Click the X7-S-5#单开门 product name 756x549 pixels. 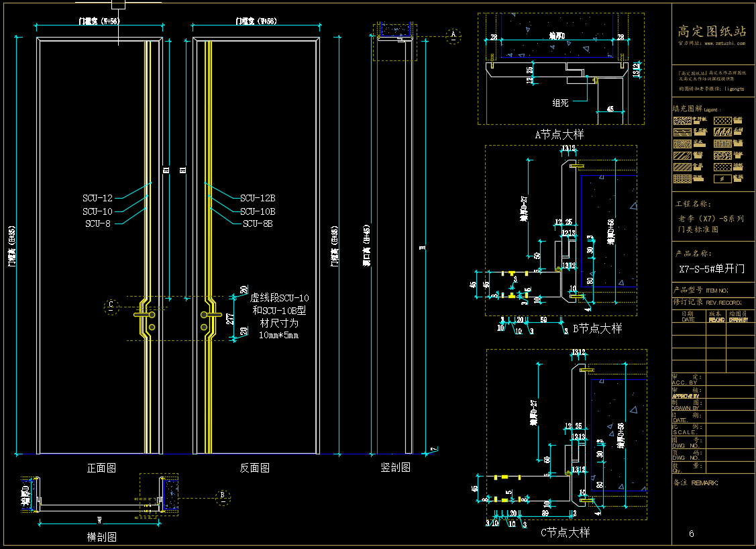(711, 268)
